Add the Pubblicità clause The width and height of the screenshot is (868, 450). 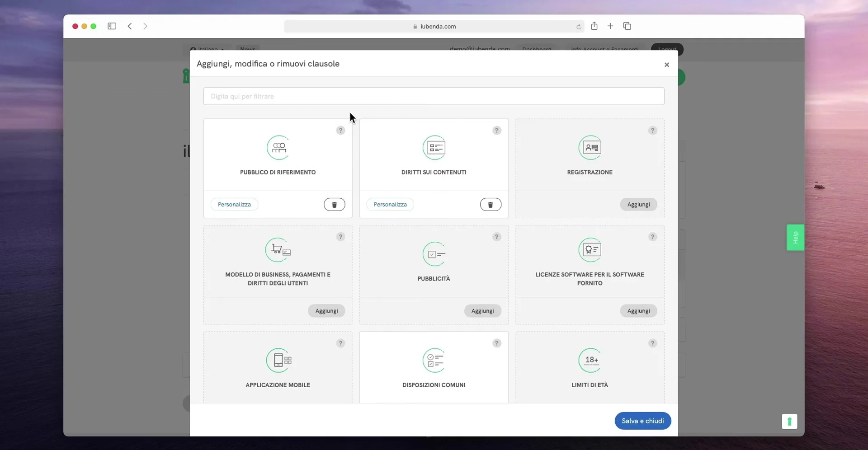(482, 311)
